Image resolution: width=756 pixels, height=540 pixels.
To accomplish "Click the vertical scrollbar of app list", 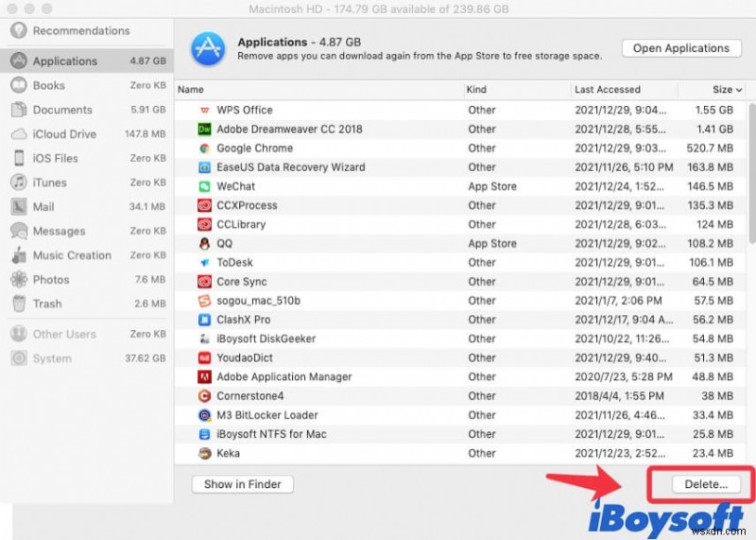I will 751,173.
